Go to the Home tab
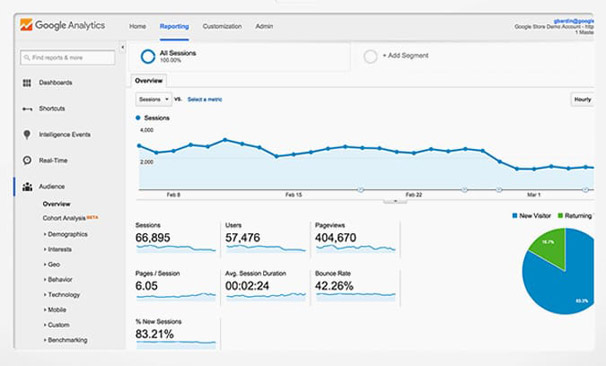Image resolution: width=606 pixels, height=366 pixels. [138, 26]
